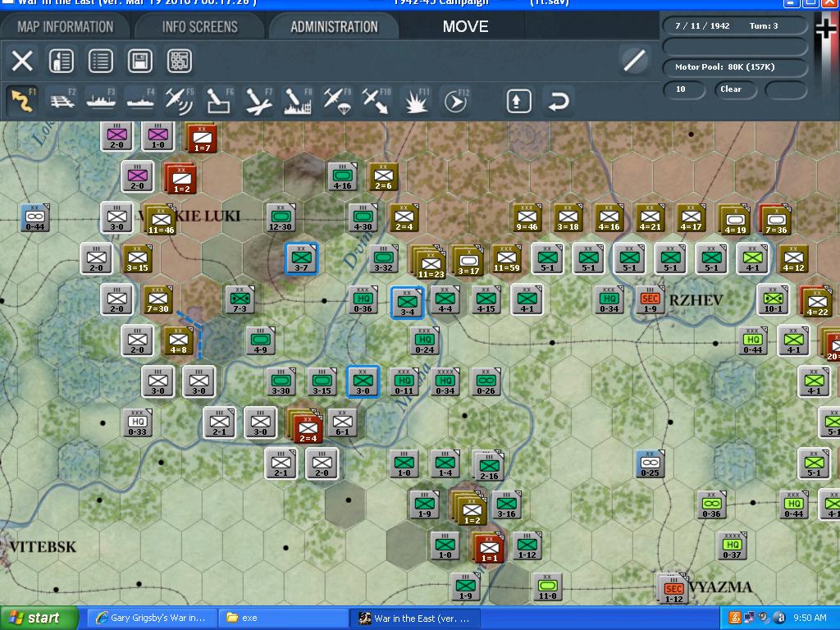The height and width of the screenshot is (630, 840).
Task: Open the unit info report icon
Action: 61,61
